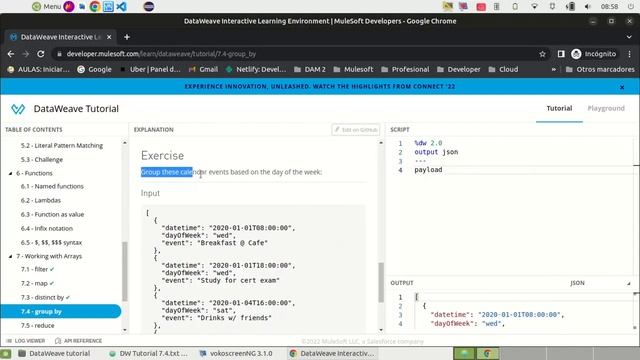Image resolution: width=640 pixels, height=360 pixels.
Task: Click the explanation panel scrollbar thumb
Action: pos(381,282)
